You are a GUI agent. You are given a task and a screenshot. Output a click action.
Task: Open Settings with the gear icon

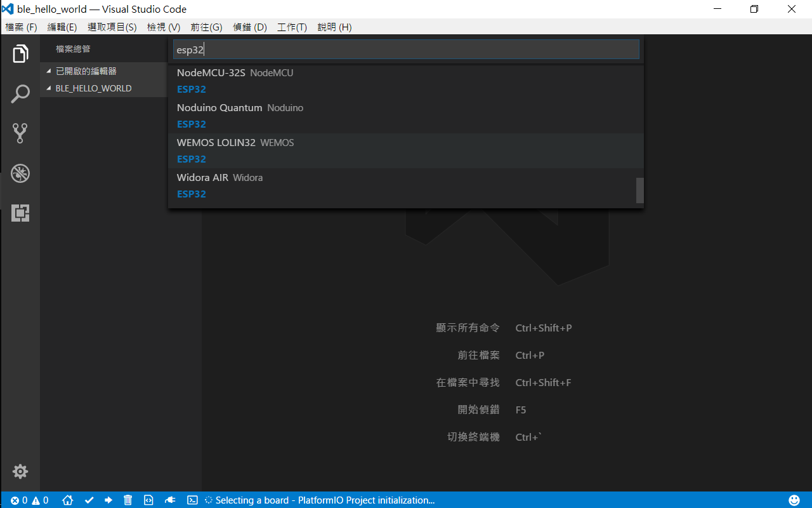[20, 471]
